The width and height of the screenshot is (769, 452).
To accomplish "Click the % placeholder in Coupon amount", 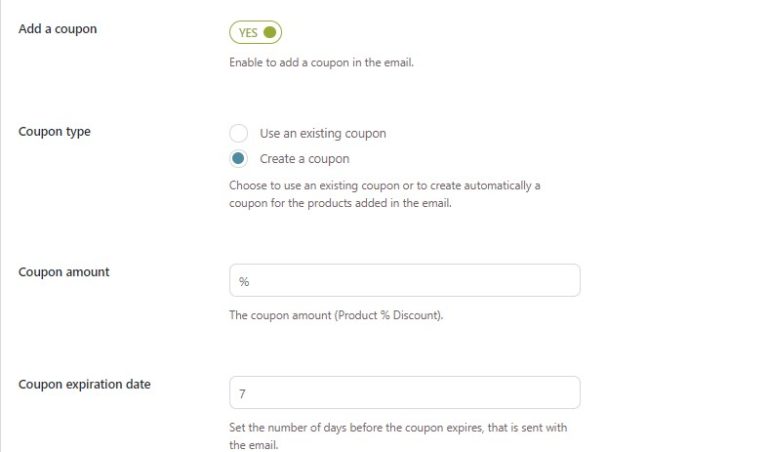I will pos(244,281).
